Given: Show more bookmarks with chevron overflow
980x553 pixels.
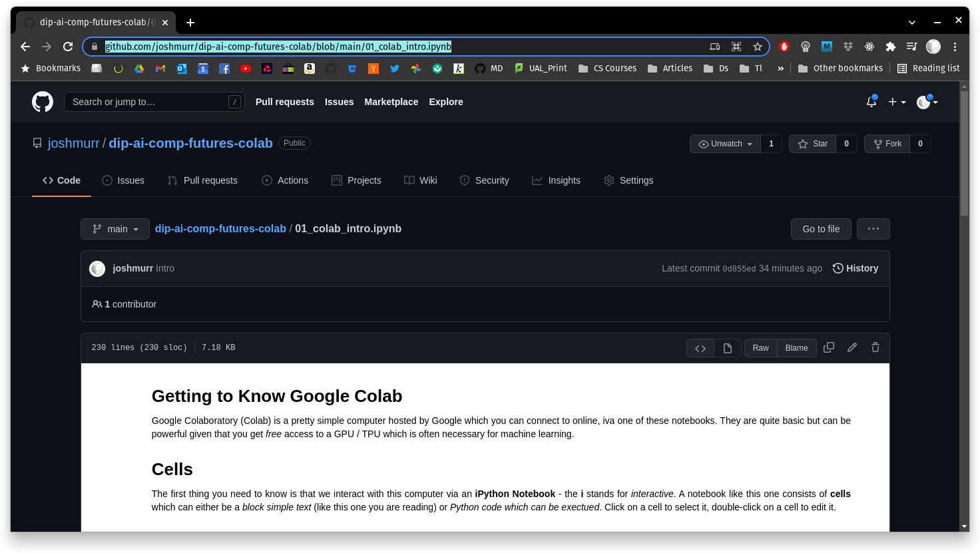Looking at the screenshot, I should [781, 68].
